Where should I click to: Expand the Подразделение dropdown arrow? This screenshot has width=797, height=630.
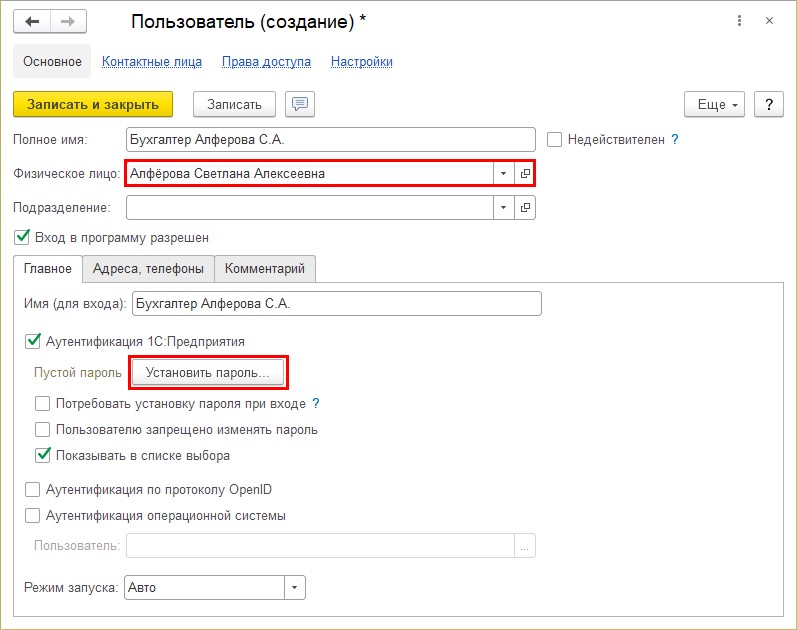(x=503, y=207)
